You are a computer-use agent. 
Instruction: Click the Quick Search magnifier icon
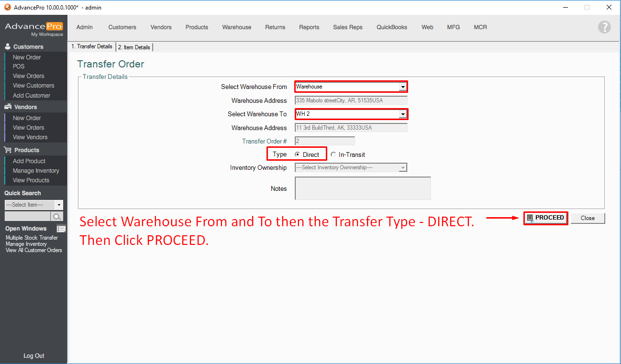[x=57, y=216]
